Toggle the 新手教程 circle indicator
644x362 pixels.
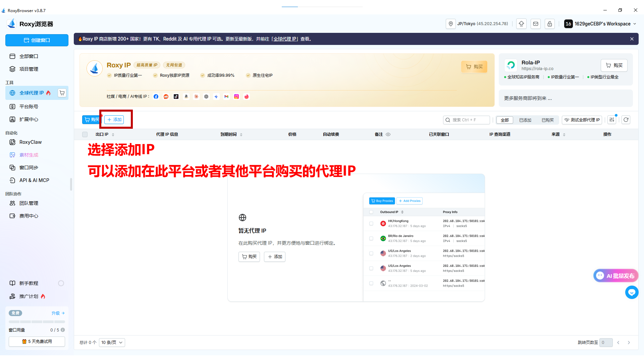click(61, 283)
